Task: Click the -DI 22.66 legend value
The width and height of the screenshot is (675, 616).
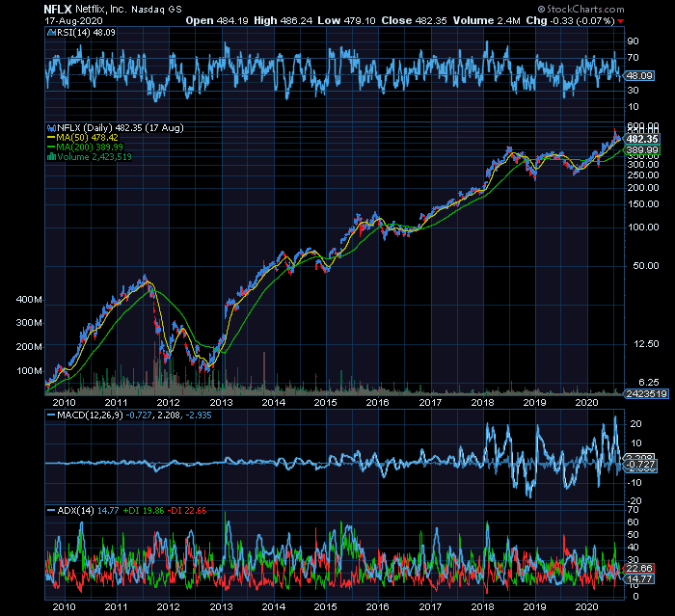Action: pos(187,511)
